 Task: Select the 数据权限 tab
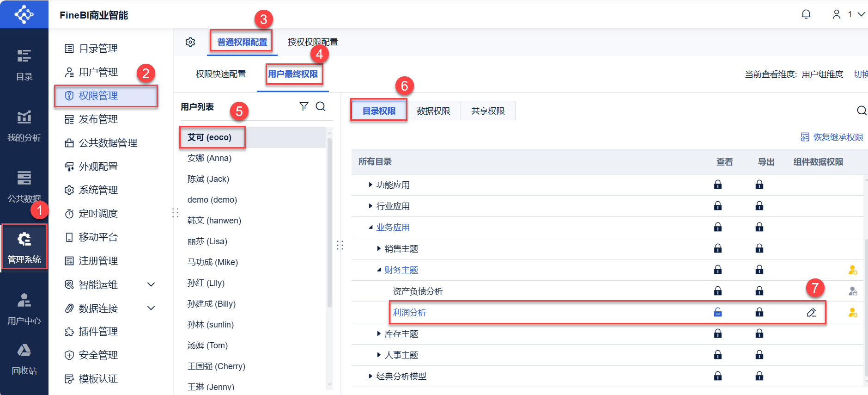coord(433,111)
